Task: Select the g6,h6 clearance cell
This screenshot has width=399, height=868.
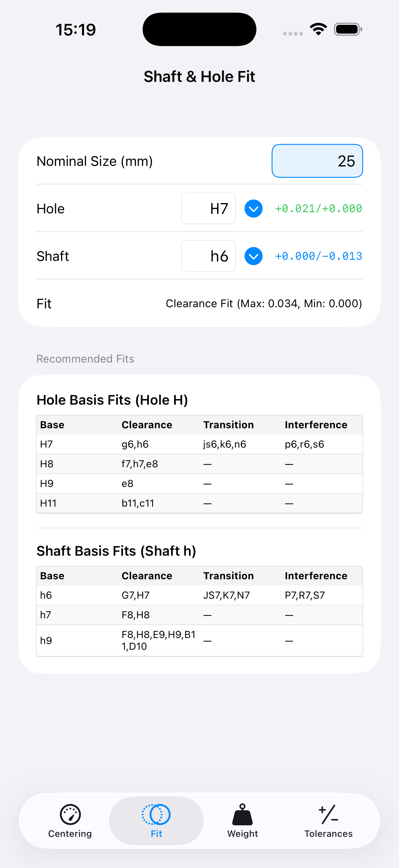Action: [135, 444]
